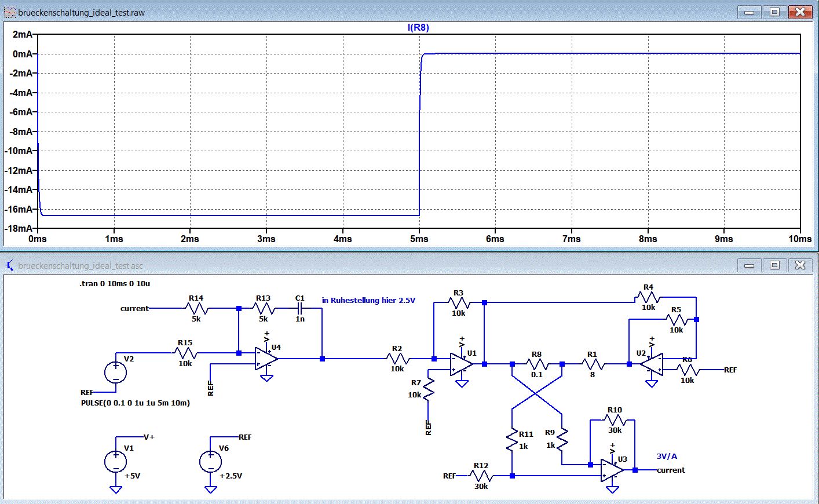Click the V2 pulse voltage source
Screen dimensions: 819x504
(116, 372)
